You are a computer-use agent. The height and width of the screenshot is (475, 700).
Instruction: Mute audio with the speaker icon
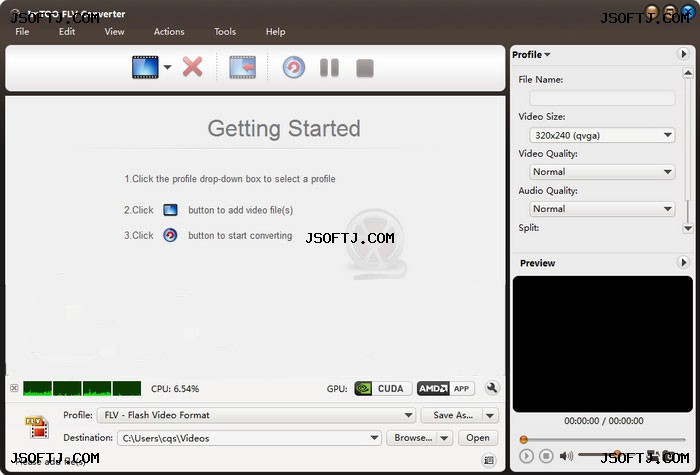(x=566, y=456)
